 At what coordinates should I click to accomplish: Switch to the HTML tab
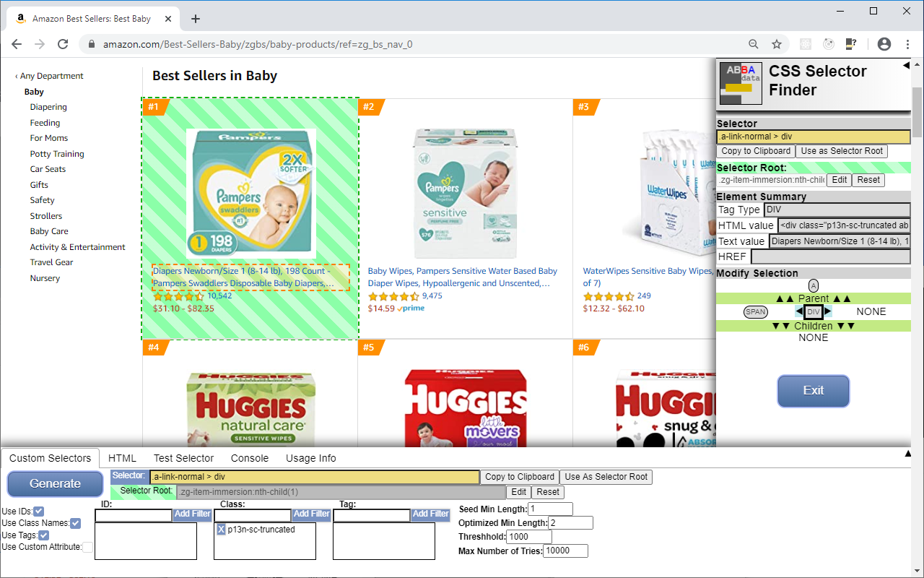122,458
